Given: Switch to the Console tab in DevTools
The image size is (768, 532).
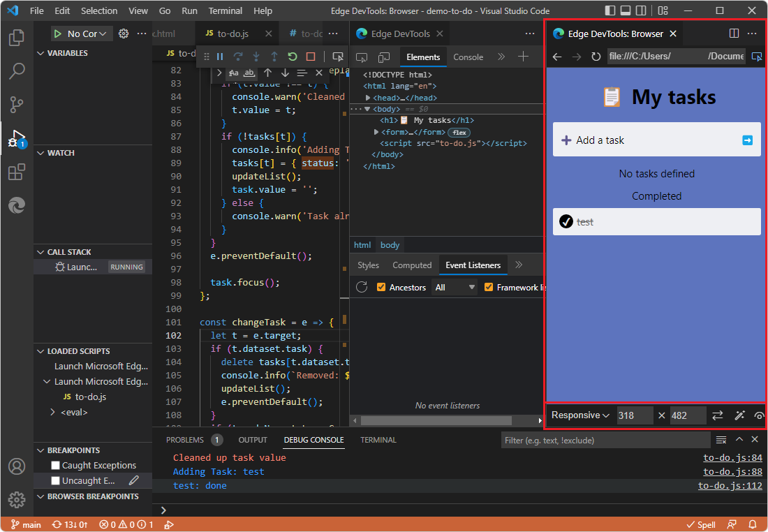Looking at the screenshot, I should tap(468, 57).
